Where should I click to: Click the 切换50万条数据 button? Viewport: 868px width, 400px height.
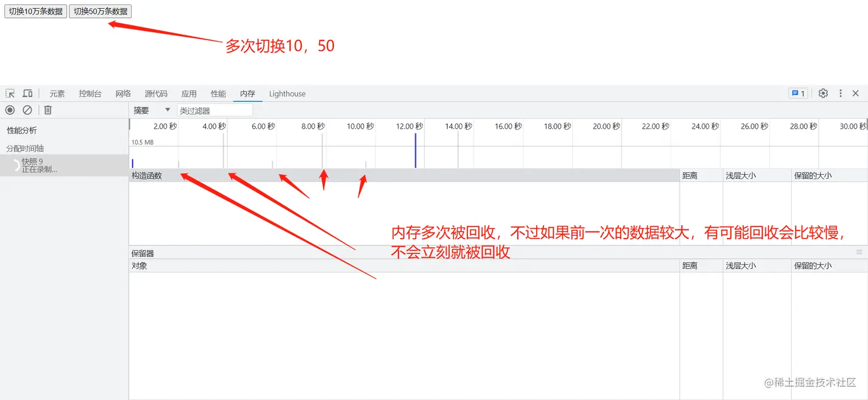coord(100,11)
